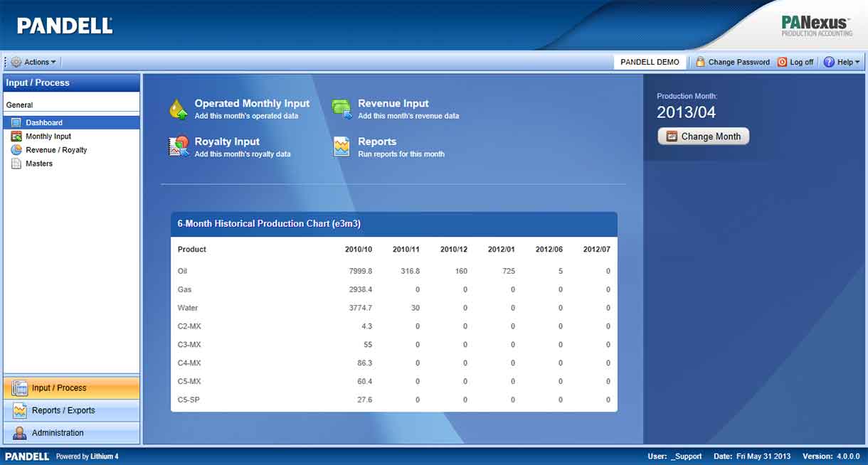Click the Administration person icon
Viewport: 868px width, 465px height.
20,433
